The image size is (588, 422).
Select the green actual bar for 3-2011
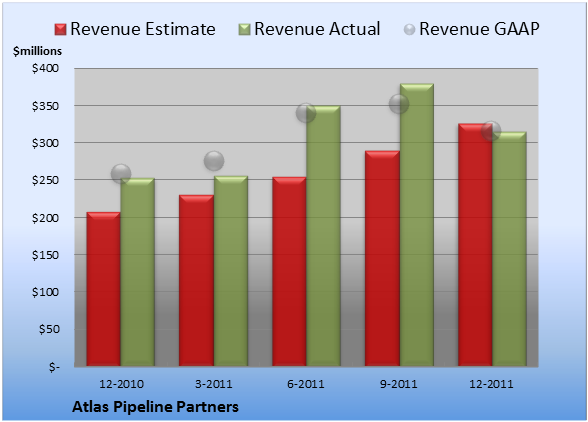click(x=231, y=271)
